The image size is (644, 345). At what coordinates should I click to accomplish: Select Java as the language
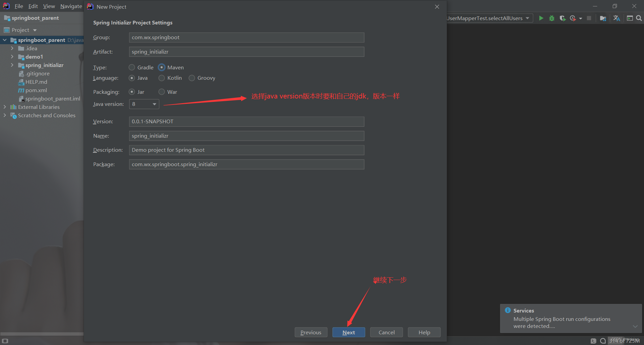pyautogui.click(x=132, y=78)
